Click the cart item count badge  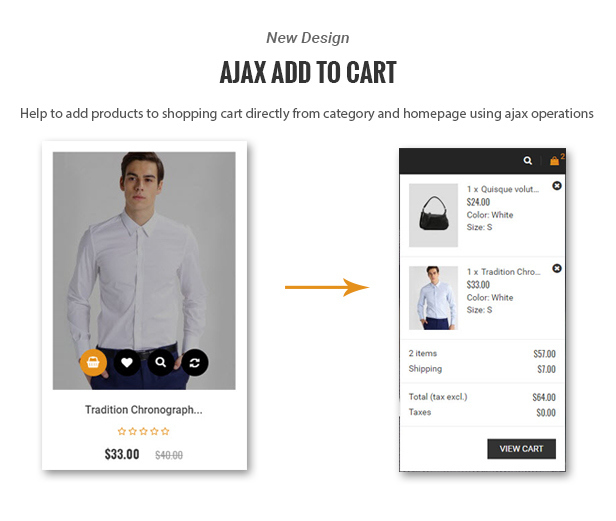point(562,156)
